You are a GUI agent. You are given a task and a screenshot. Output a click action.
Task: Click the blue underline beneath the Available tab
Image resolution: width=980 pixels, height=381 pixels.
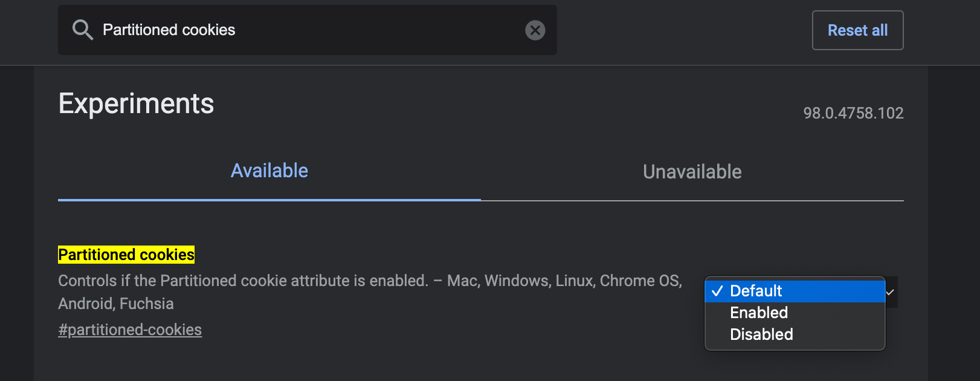269,200
